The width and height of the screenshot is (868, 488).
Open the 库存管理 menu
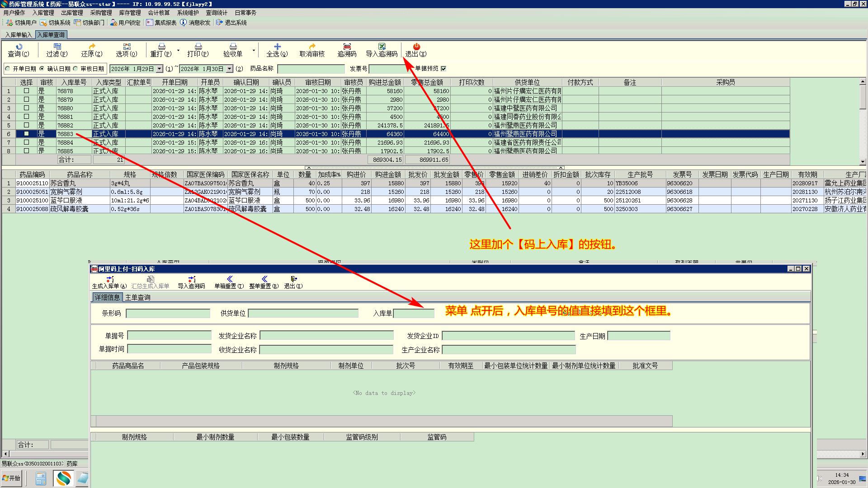point(130,13)
